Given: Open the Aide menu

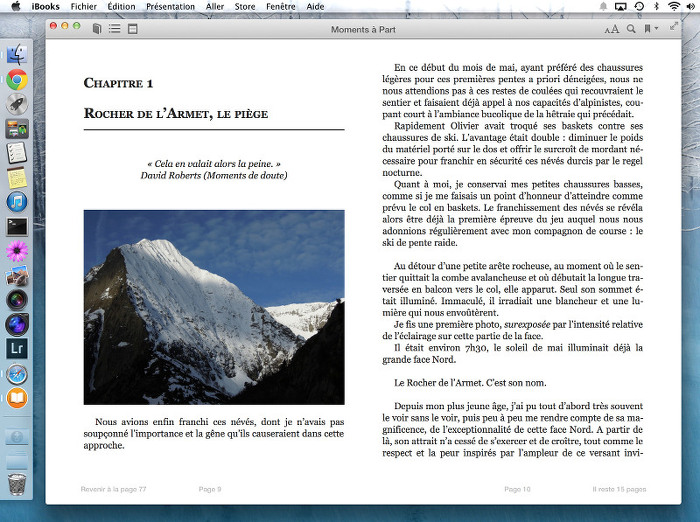Looking at the screenshot, I should point(315,7).
